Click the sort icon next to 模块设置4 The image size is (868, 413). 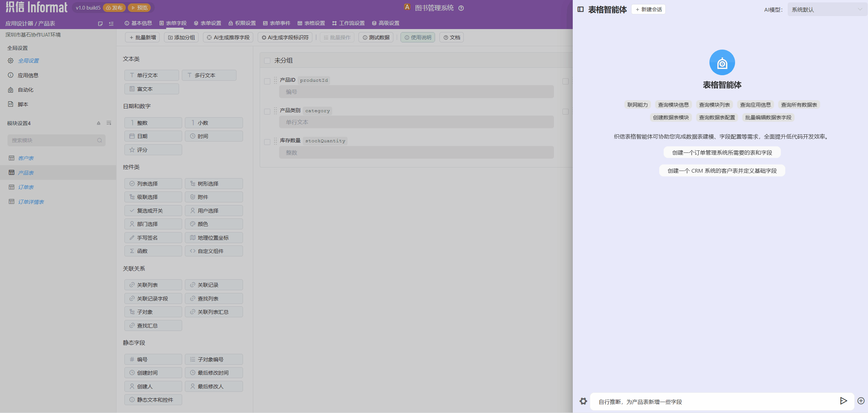98,123
